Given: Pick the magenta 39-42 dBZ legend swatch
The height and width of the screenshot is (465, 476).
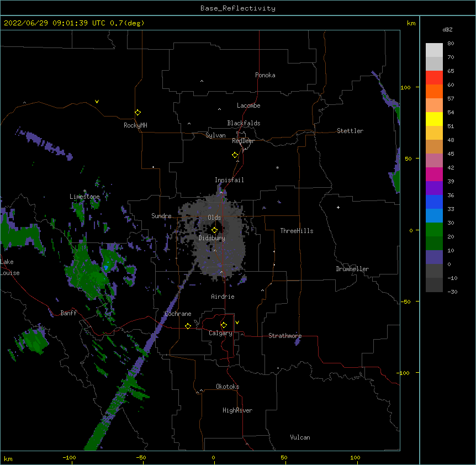Looking at the screenshot, I should [434, 174].
